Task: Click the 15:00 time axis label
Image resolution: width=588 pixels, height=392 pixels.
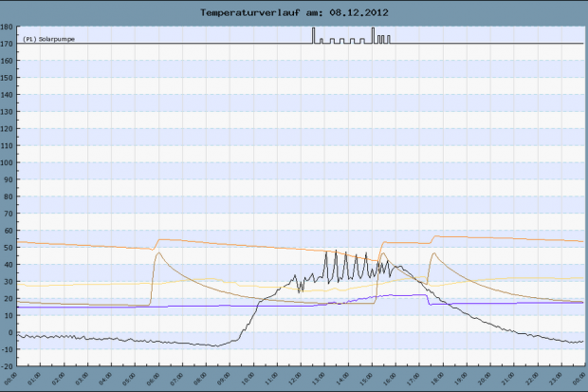Action: [x=366, y=379]
